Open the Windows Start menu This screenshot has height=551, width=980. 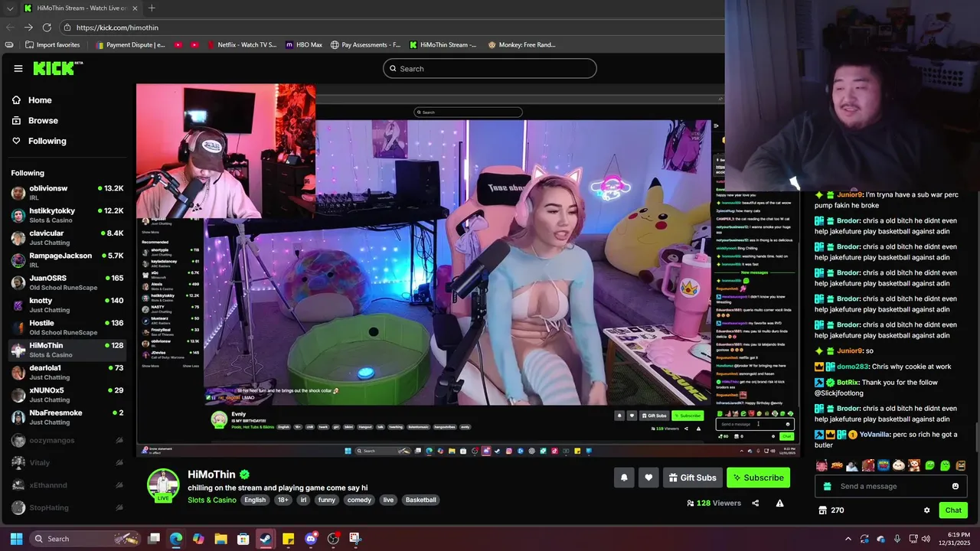[x=16, y=539]
